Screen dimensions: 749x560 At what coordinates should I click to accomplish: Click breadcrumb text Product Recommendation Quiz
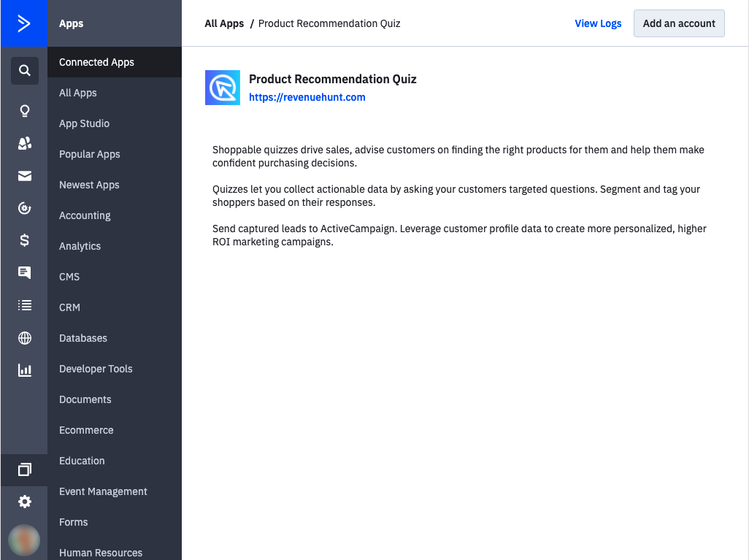tap(329, 23)
